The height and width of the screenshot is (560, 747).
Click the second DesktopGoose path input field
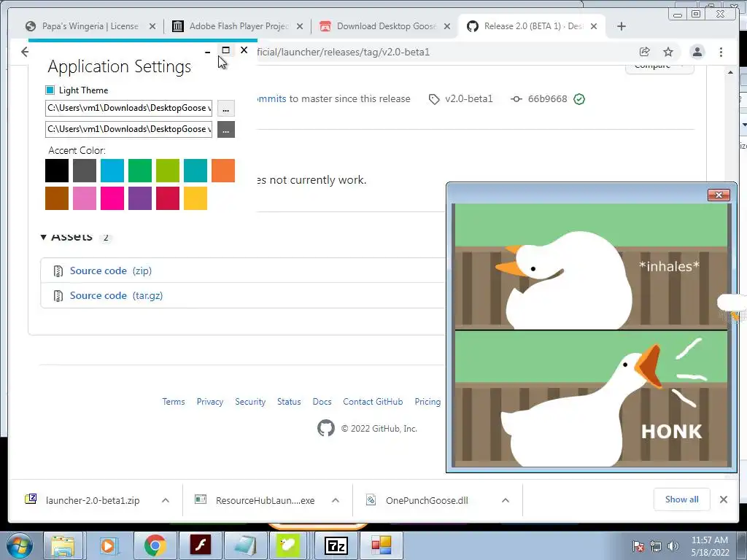(128, 129)
